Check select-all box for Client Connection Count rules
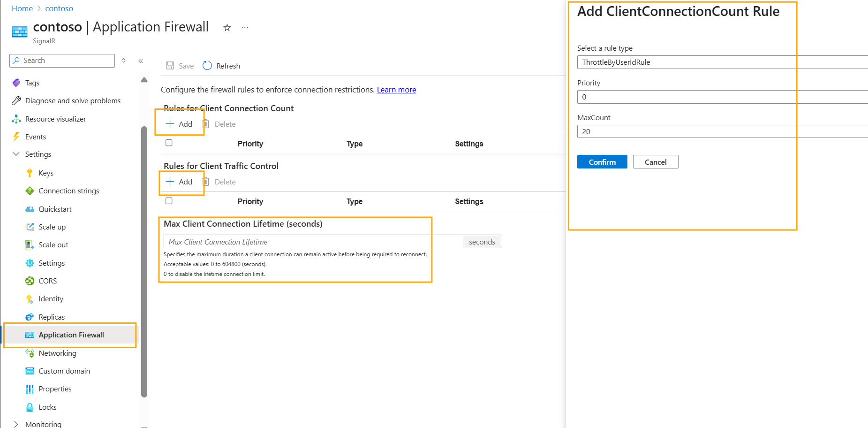 [169, 143]
